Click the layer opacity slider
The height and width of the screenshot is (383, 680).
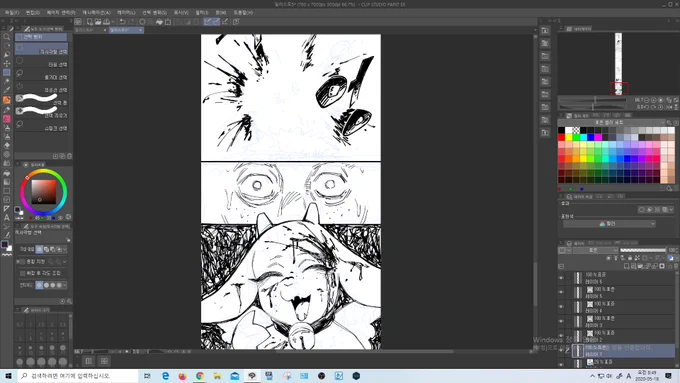pos(643,250)
